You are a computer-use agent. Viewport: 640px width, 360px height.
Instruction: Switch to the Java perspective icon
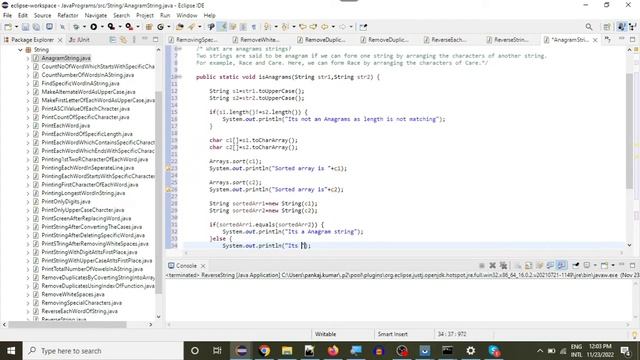[621, 27]
